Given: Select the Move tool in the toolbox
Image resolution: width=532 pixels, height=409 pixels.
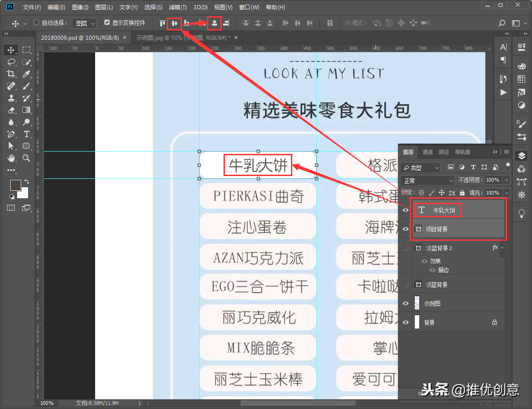Looking at the screenshot, I should [x=11, y=50].
